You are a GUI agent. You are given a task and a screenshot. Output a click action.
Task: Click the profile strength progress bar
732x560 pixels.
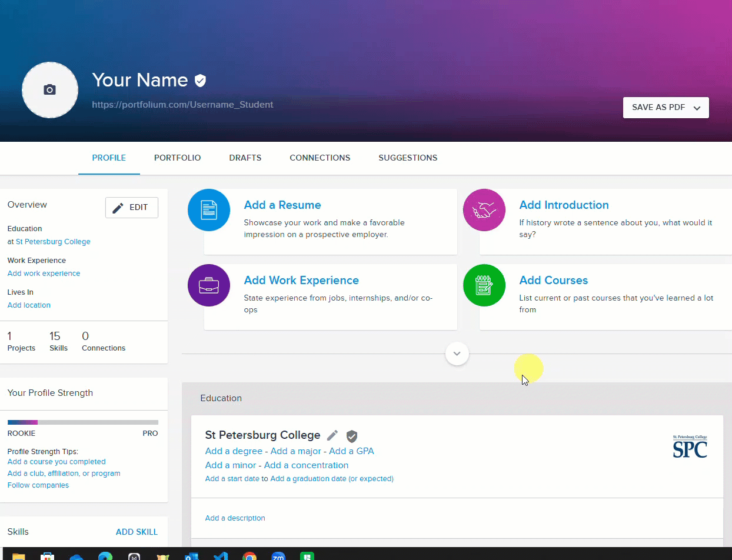pos(82,422)
